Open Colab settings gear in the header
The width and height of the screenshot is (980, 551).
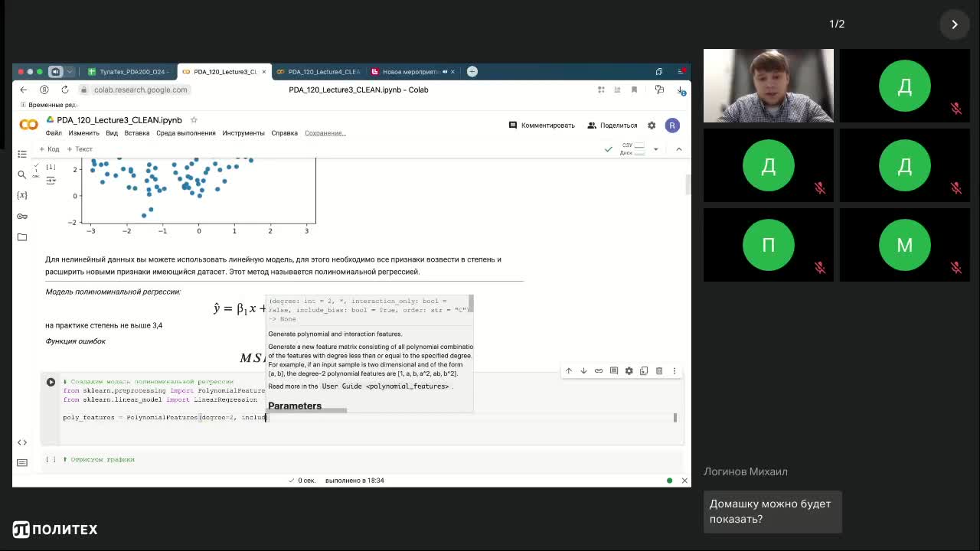pos(652,126)
